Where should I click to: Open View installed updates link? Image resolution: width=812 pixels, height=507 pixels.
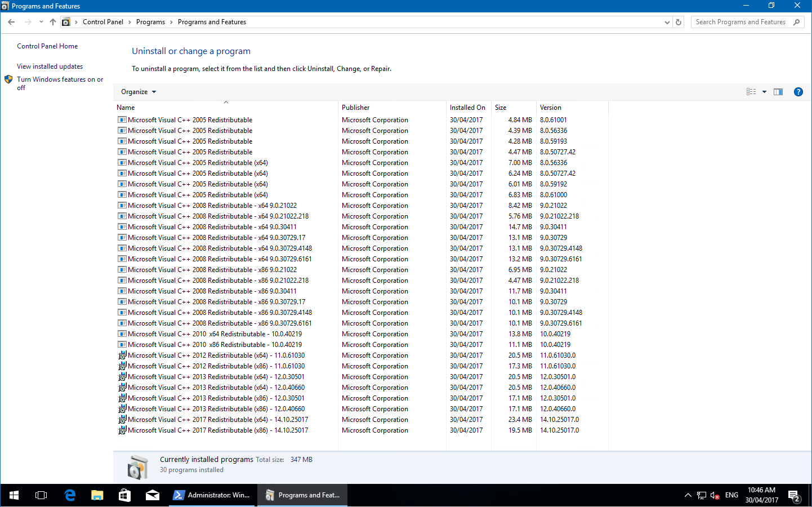pyautogui.click(x=50, y=66)
